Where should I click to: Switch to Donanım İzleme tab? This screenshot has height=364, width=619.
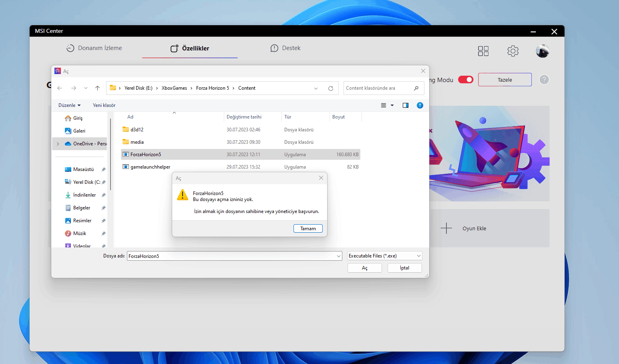pyautogui.click(x=94, y=48)
